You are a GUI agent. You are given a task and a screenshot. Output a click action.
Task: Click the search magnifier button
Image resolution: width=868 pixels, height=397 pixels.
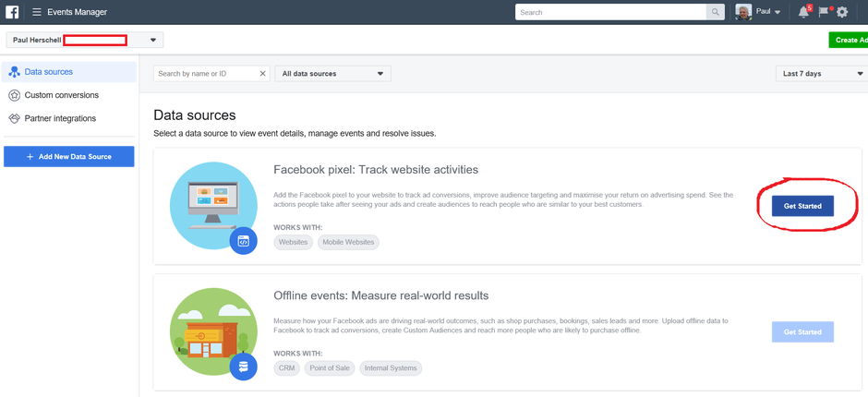(x=716, y=12)
